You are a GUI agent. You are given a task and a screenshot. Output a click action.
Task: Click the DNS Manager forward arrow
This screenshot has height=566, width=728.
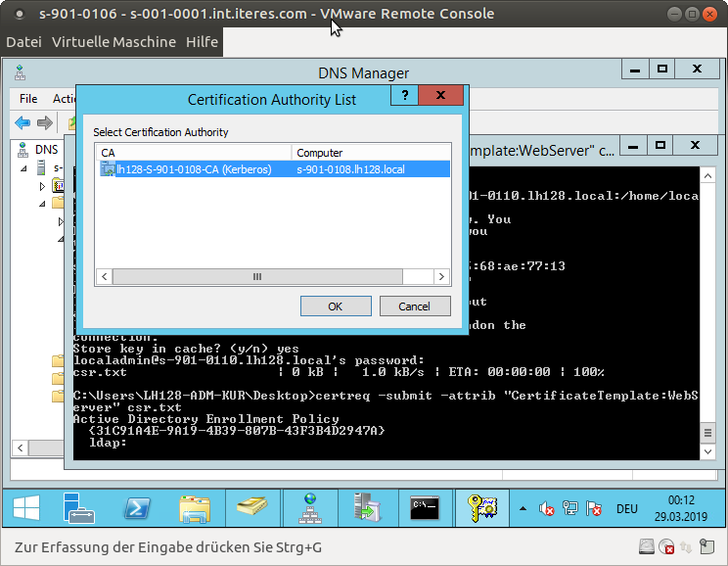[45, 122]
